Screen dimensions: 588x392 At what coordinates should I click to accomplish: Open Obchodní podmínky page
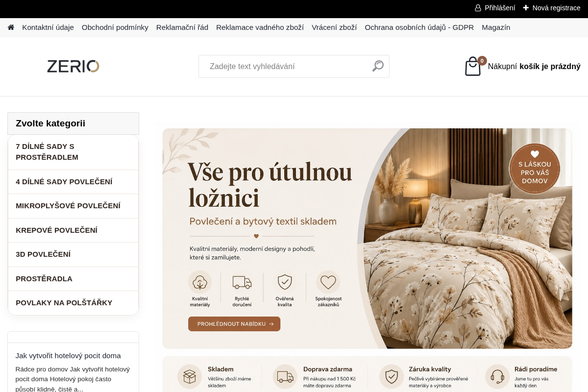pos(115,27)
